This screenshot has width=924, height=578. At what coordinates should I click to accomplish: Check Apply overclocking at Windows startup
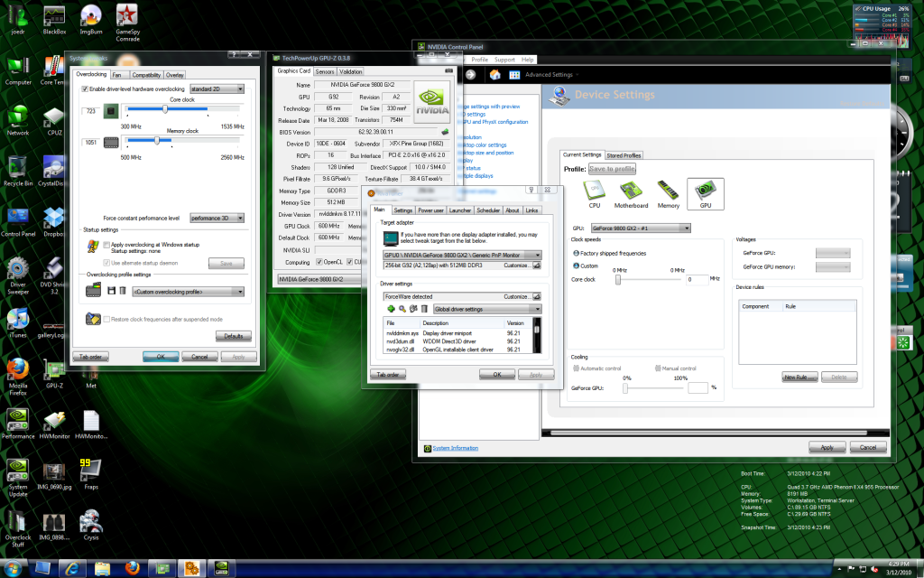[106, 244]
